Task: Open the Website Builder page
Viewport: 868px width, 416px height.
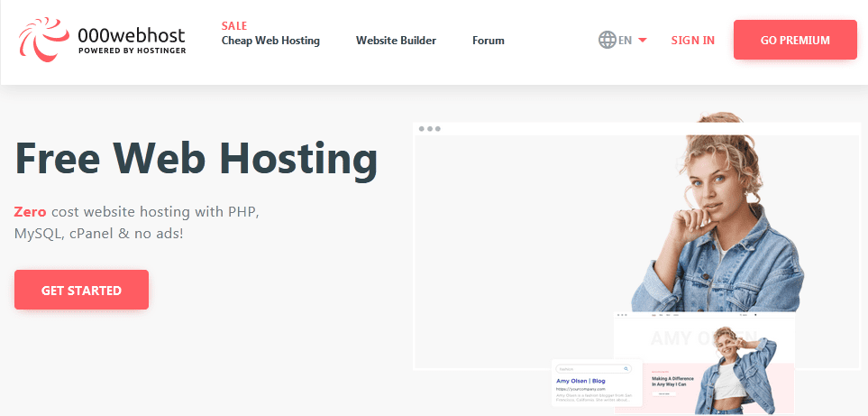Action: click(396, 41)
